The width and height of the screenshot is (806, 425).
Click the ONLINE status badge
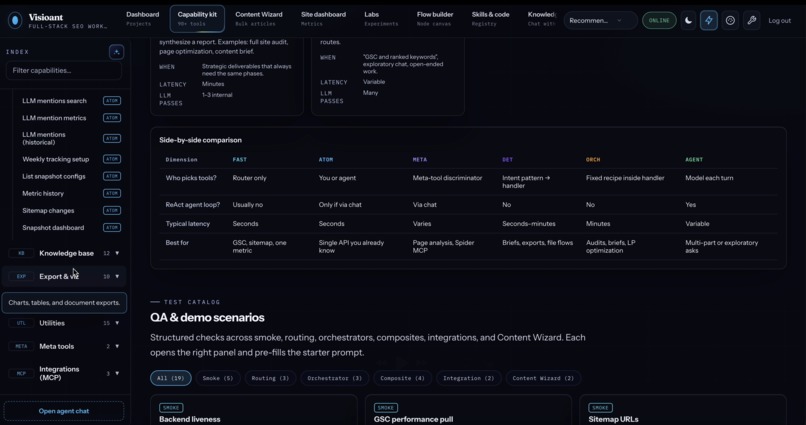659,21
